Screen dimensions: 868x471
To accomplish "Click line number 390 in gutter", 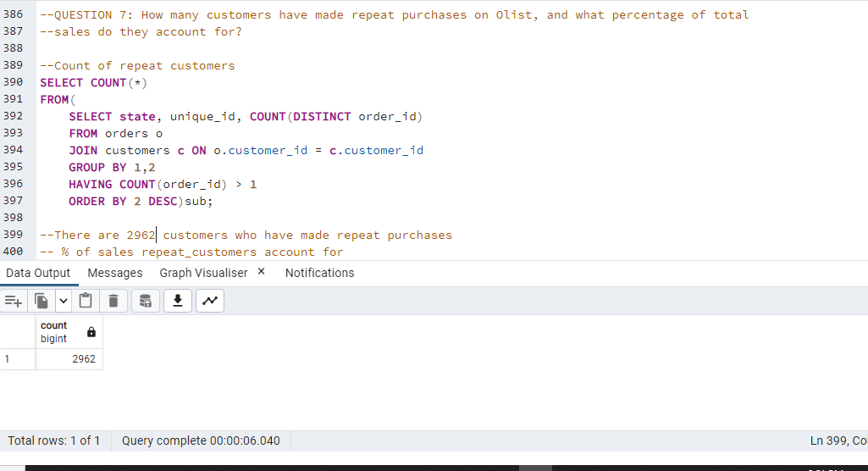I will coord(14,82).
